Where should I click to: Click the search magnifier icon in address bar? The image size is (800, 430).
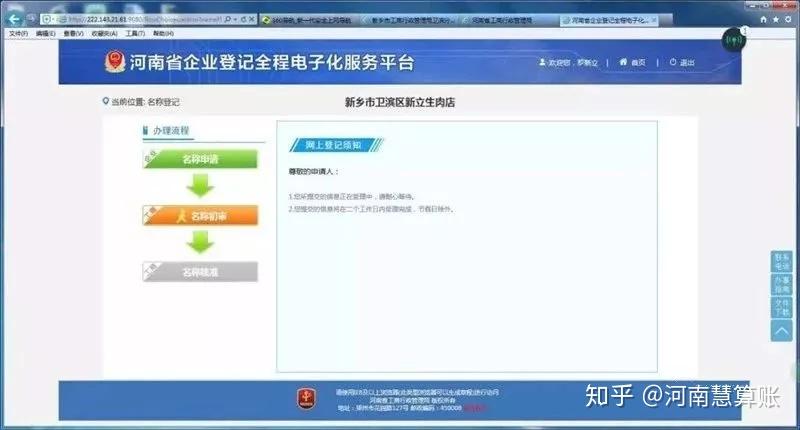[x=228, y=19]
